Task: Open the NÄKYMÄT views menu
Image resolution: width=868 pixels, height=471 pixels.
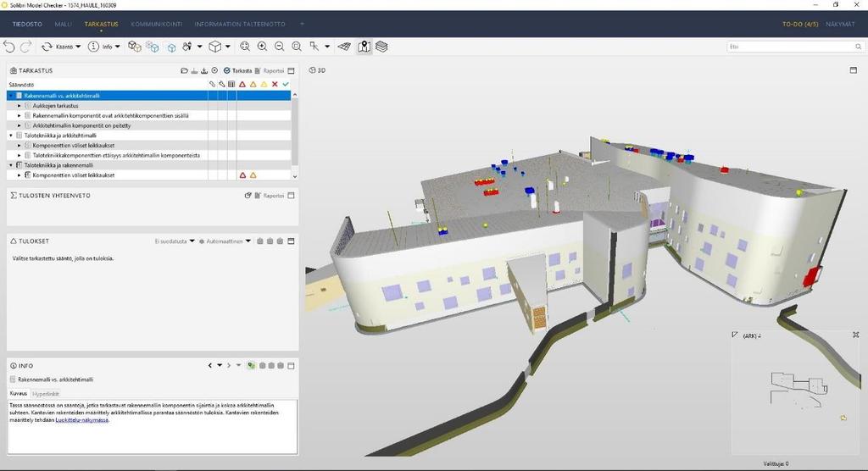Action: pos(840,25)
